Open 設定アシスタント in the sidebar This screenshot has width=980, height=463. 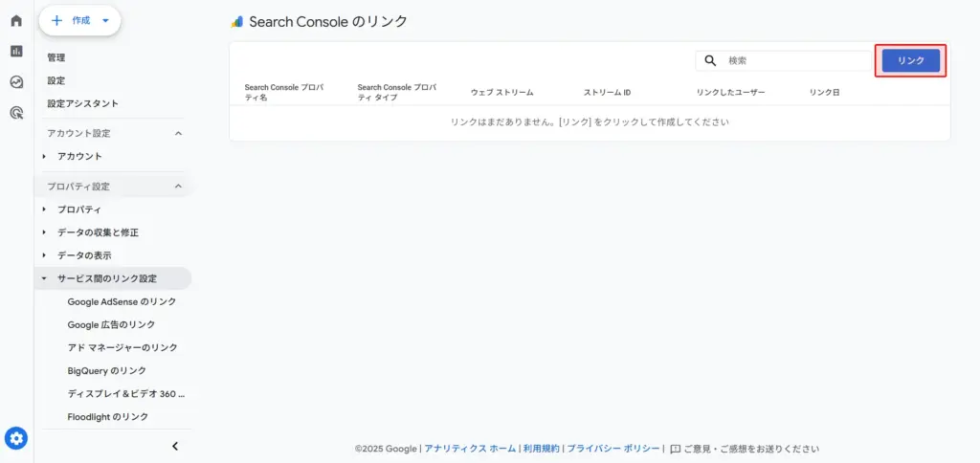point(83,103)
